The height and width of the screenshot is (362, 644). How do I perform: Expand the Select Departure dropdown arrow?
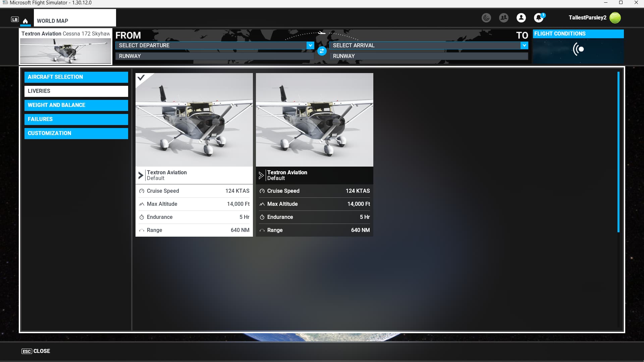[x=310, y=45]
